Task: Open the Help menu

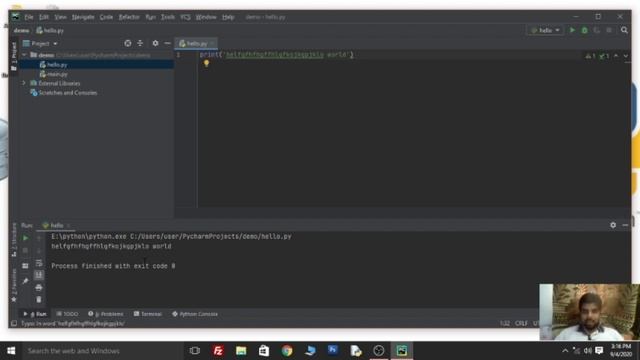Action: (228, 17)
